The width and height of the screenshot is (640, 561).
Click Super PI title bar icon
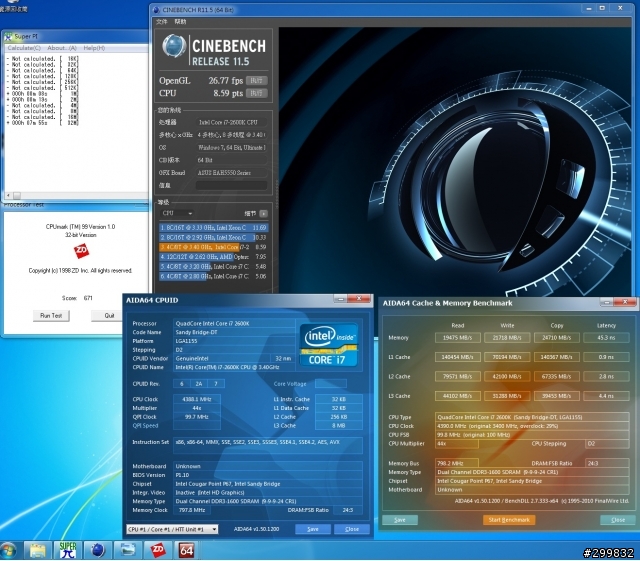(x=8, y=36)
